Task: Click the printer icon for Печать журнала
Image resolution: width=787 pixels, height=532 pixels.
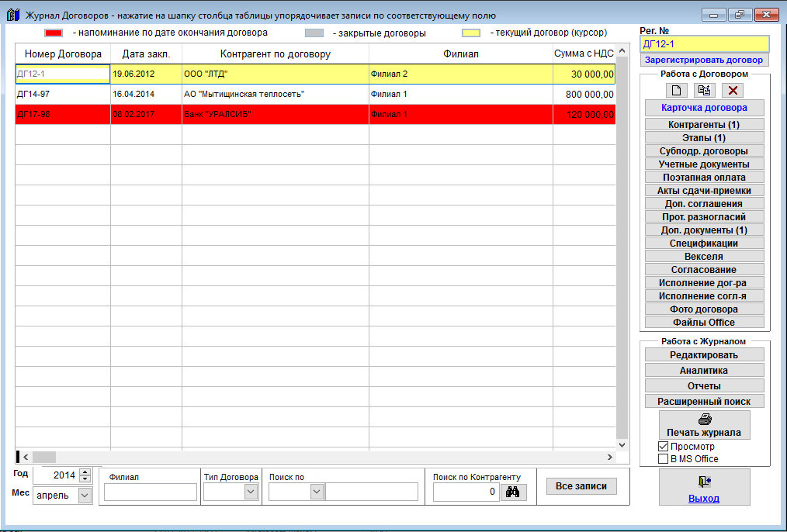Action: (x=705, y=419)
